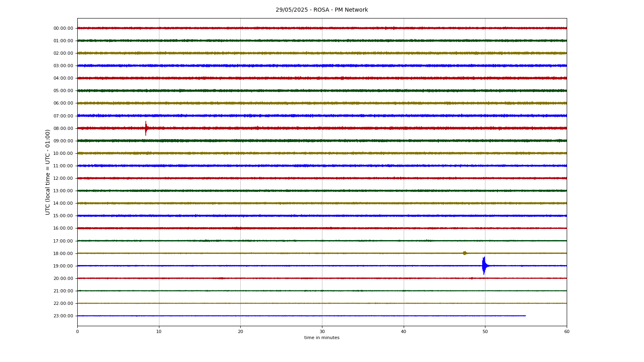Viewport: 644px width, 362px height.
Task: Click the small olive event on 18:00 trace
Action: (464, 253)
